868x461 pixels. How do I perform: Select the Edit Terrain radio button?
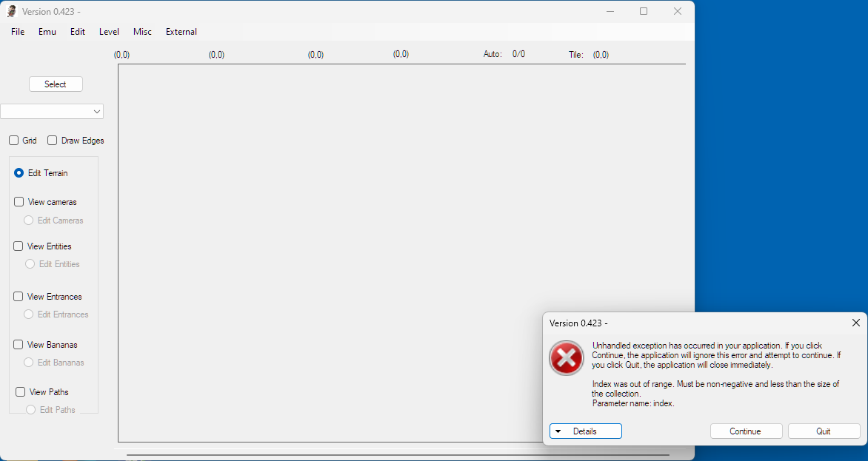click(19, 173)
